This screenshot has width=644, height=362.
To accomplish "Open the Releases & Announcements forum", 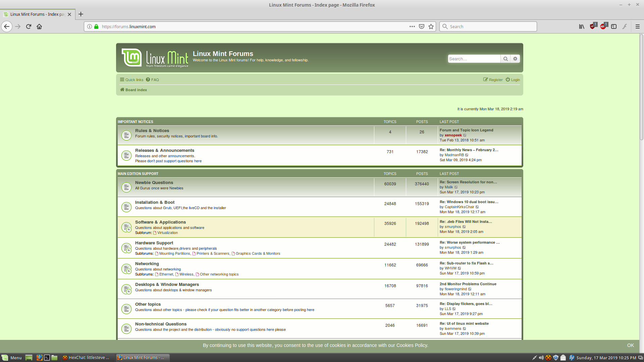I will [165, 150].
